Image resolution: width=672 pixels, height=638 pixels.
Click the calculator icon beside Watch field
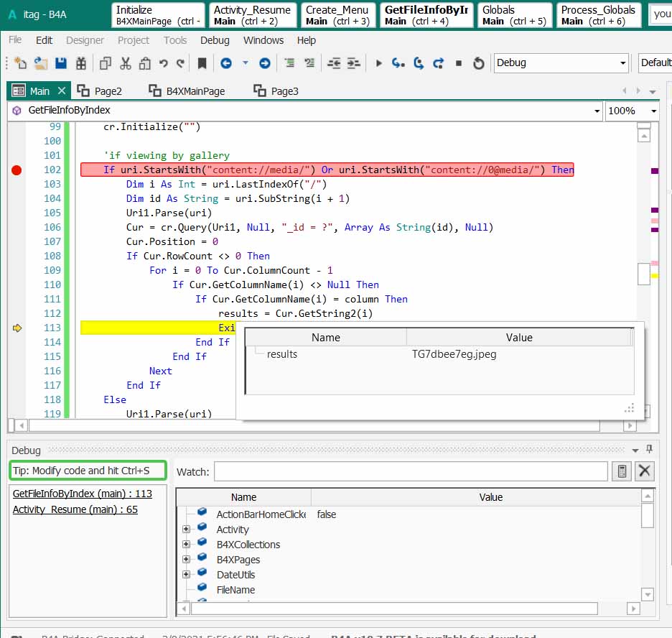[622, 471]
